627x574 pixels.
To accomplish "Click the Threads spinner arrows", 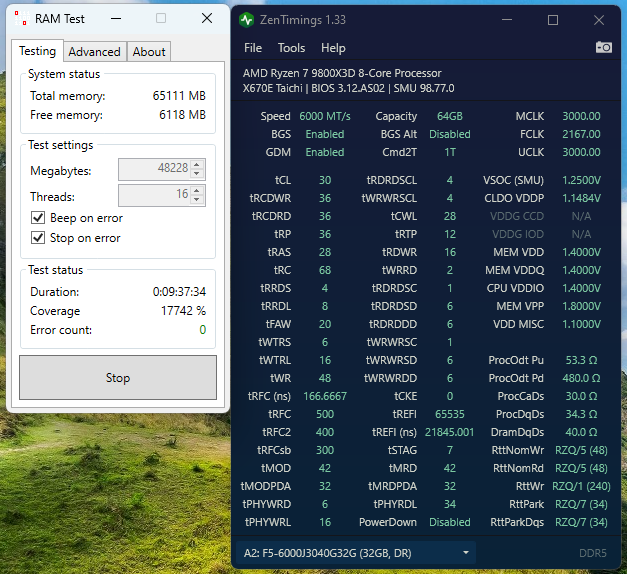I will 197,196.
